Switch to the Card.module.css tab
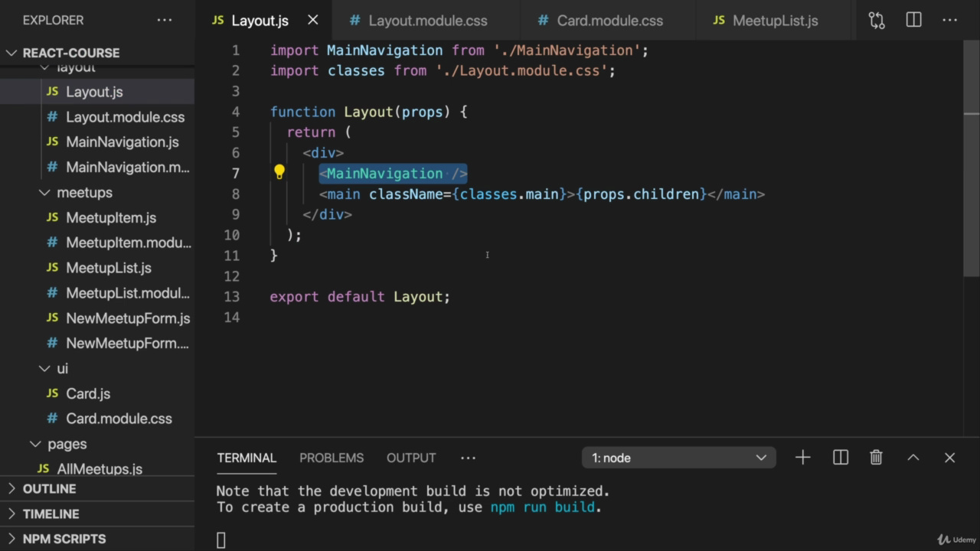Viewport: 980px width, 551px height. pyautogui.click(x=609, y=21)
